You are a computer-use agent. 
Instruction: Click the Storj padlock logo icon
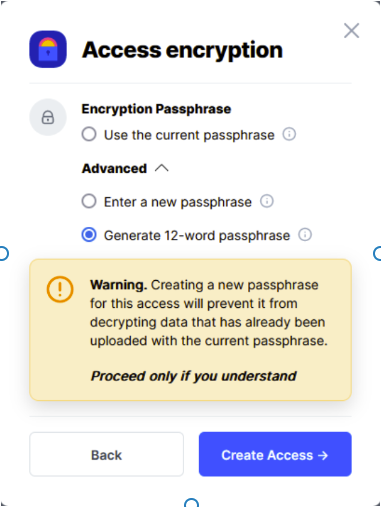[x=48, y=49]
